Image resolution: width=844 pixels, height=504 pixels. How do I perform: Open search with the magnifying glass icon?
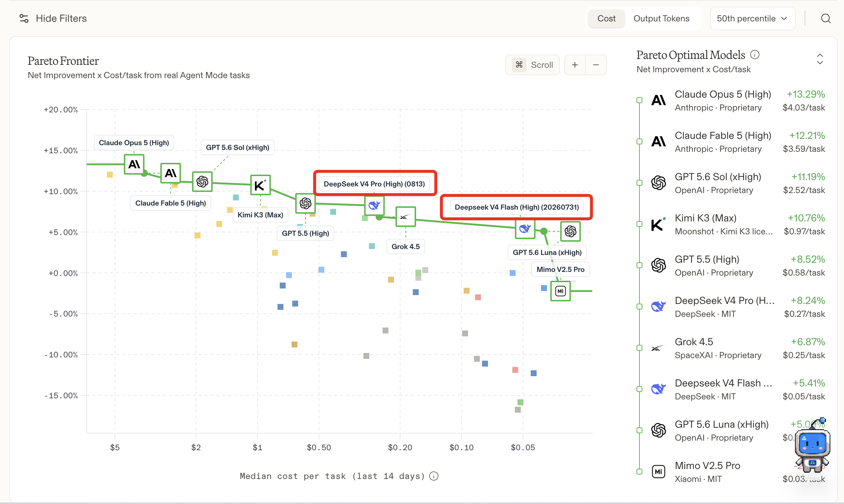pyautogui.click(x=826, y=18)
